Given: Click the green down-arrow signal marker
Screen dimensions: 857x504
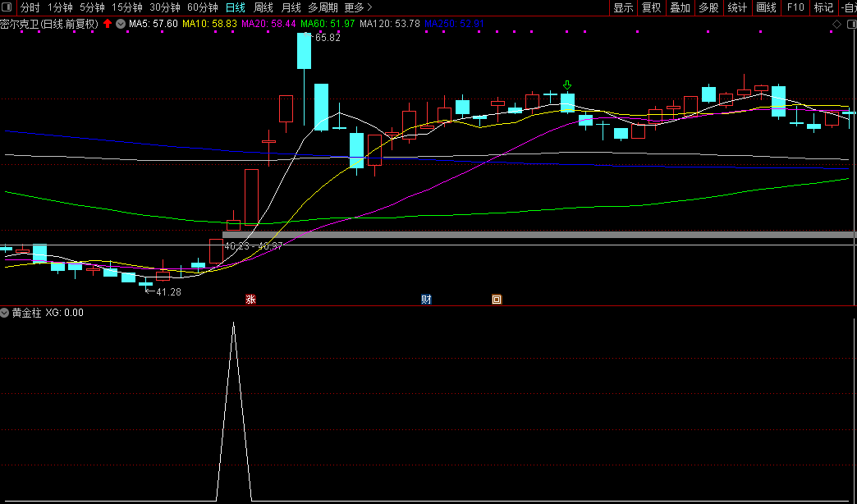Looking at the screenshot, I should click(x=567, y=85).
